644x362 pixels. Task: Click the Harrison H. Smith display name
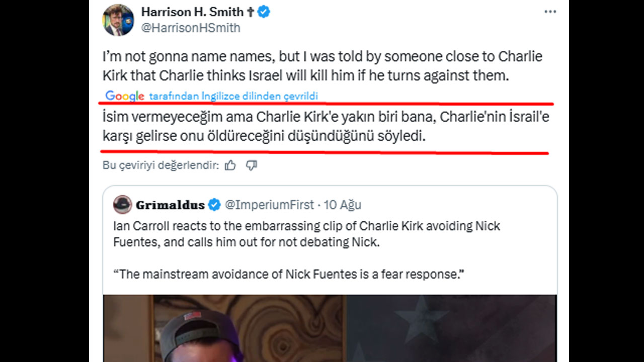(192, 12)
